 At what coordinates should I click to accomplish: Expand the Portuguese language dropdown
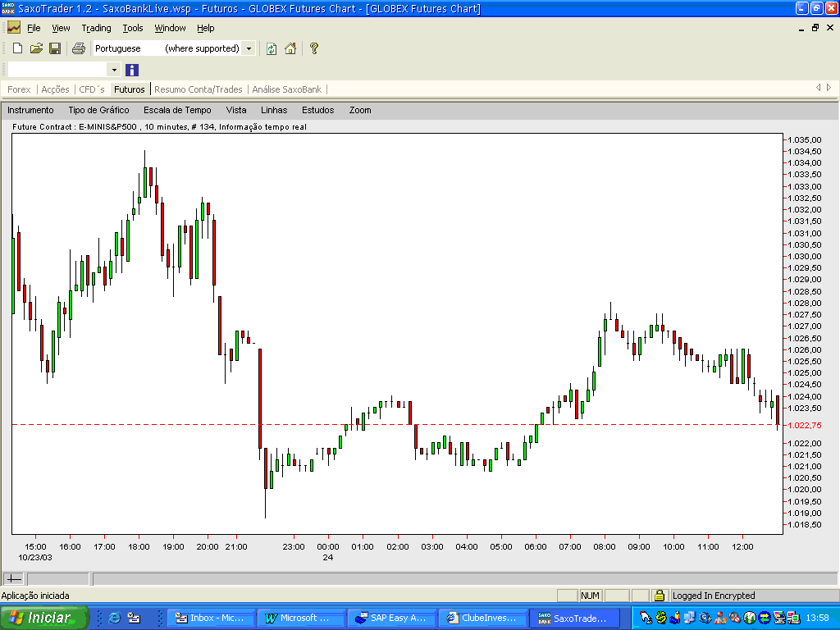tap(249, 48)
